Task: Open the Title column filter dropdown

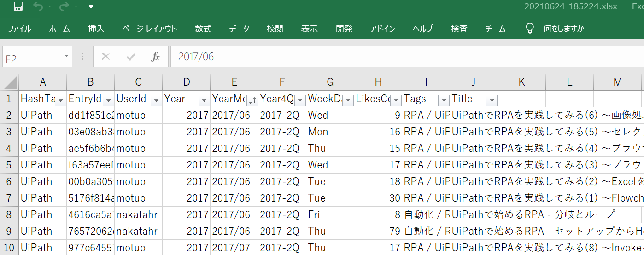Action: point(492,101)
